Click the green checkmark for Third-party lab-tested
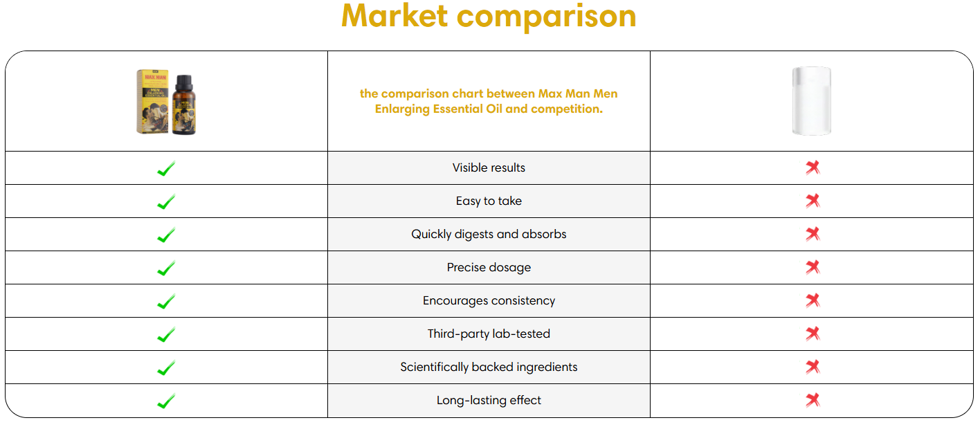Screen dimensions: 980x427 click(x=166, y=334)
